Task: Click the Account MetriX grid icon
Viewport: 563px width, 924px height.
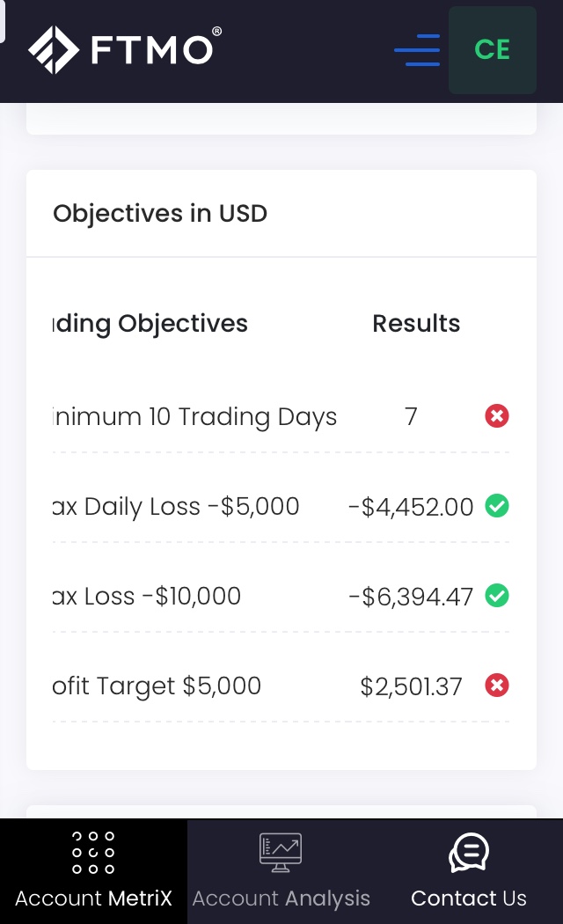Action: click(x=93, y=852)
